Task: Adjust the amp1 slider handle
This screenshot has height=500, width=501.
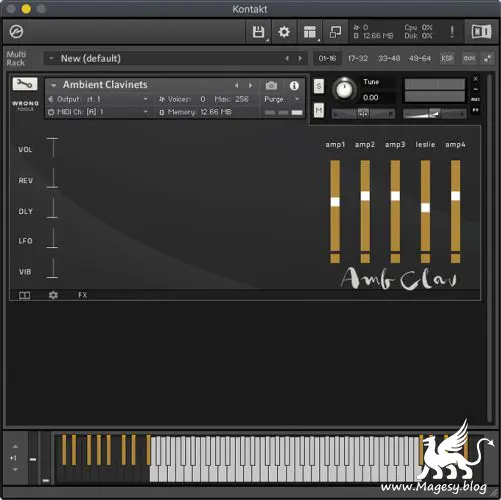Action: (x=335, y=202)
